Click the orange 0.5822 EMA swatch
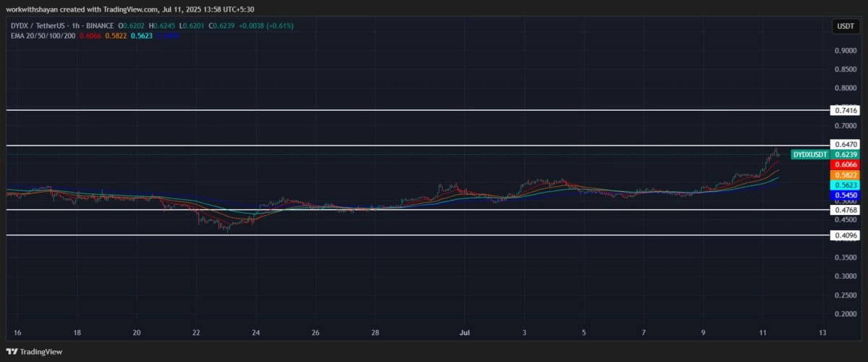Screen dimensions: 868x362 coord(846,175)
